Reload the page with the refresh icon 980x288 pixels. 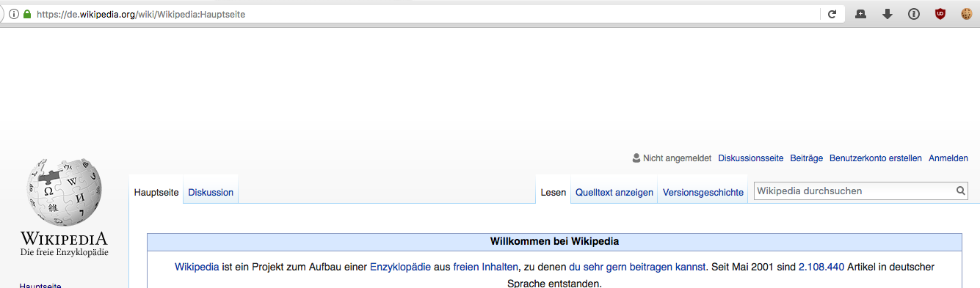pos(832,14)
